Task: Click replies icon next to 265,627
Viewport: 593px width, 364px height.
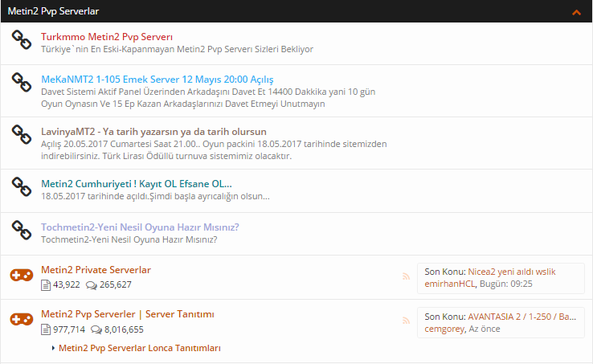Action: click(x=91, y=285)
